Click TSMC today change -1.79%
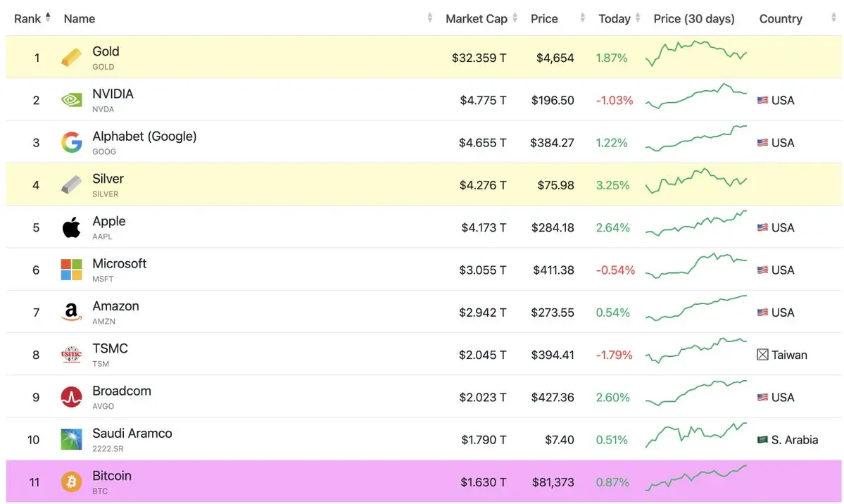This screenshot has height=504, width=844. click(614, 355)
